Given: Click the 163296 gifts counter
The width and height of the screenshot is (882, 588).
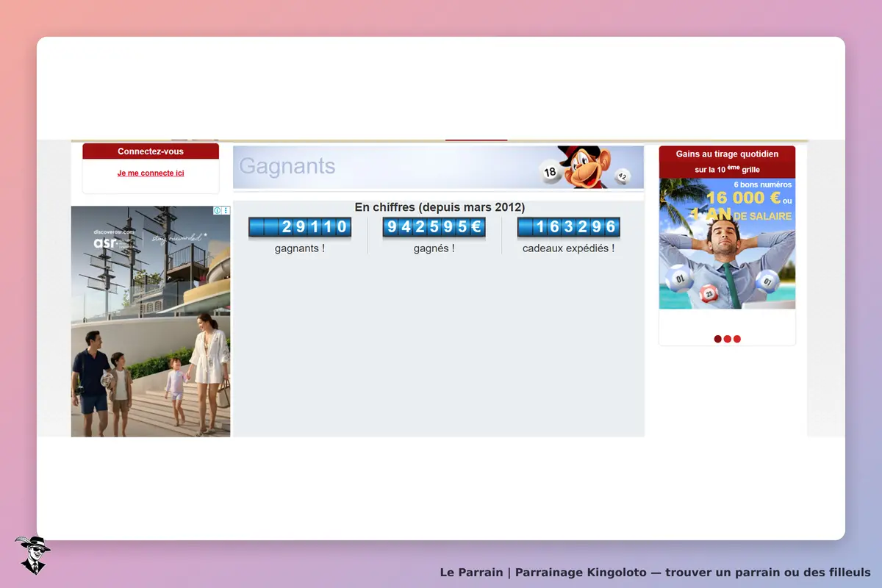Looking at the screenshot, I should 569,227.
